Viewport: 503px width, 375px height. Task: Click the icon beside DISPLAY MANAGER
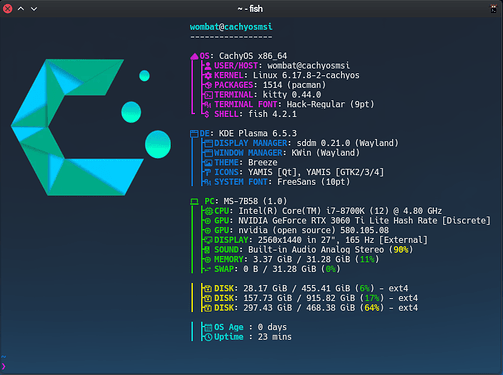pos(208,143)
